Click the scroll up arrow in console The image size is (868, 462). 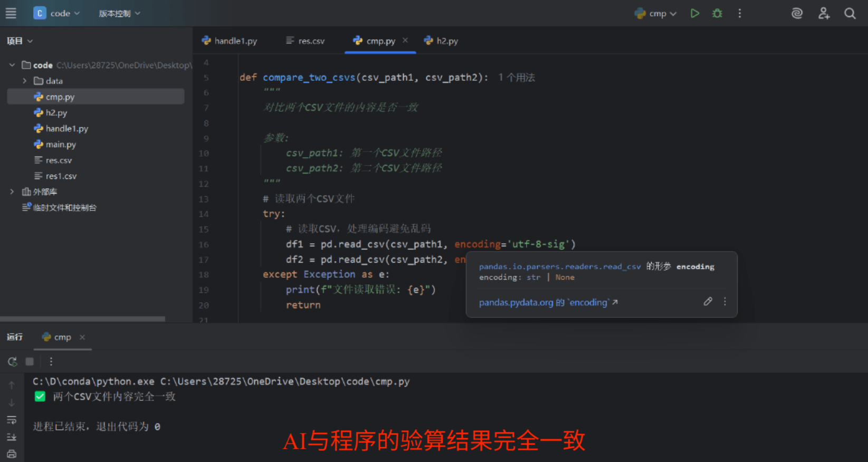[12, 386]
